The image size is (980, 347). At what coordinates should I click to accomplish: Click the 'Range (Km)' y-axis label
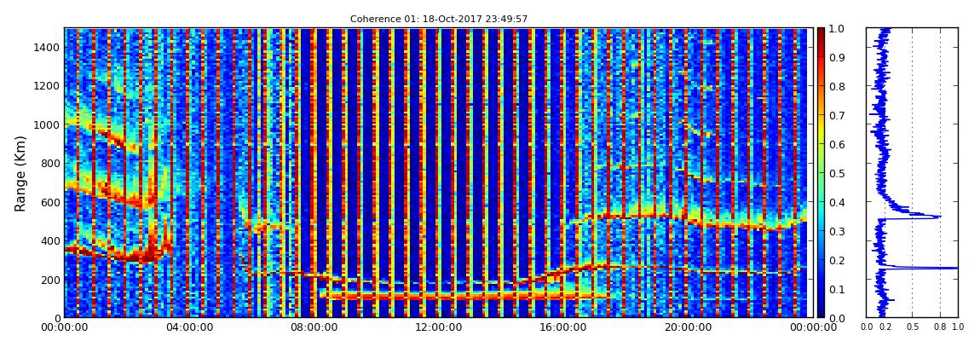tap(20, 173)
